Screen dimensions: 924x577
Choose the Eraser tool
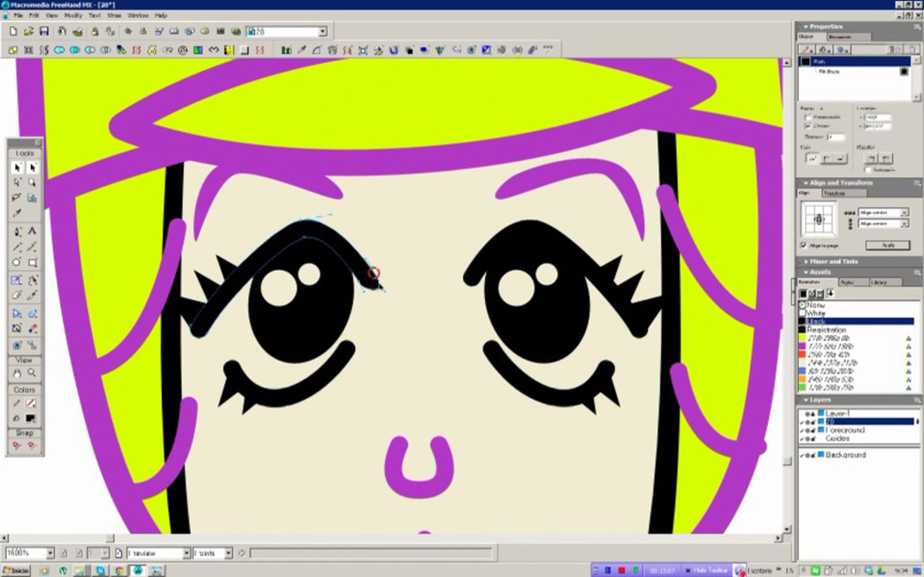(17, 295)
